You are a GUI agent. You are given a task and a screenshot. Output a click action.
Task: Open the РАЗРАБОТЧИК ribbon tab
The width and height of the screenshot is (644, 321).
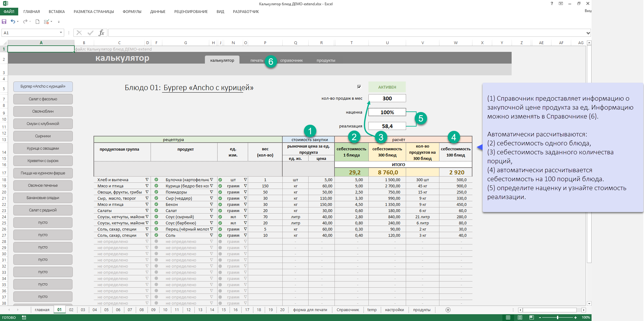coord(246,11)
